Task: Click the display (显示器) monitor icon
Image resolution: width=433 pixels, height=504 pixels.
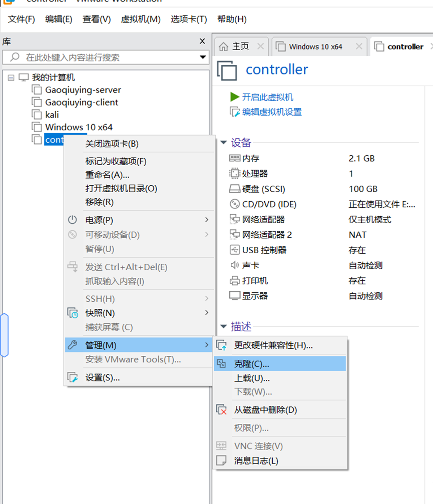Action: (235, 296)
